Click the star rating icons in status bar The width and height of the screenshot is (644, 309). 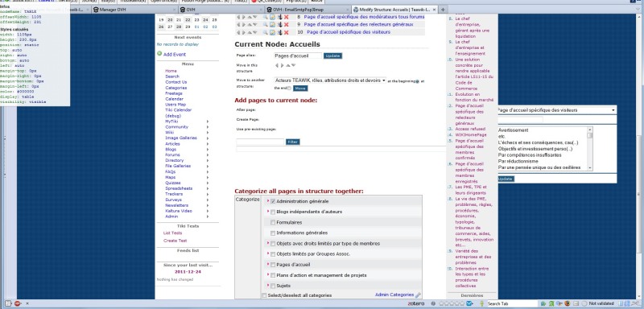point(451,303)
